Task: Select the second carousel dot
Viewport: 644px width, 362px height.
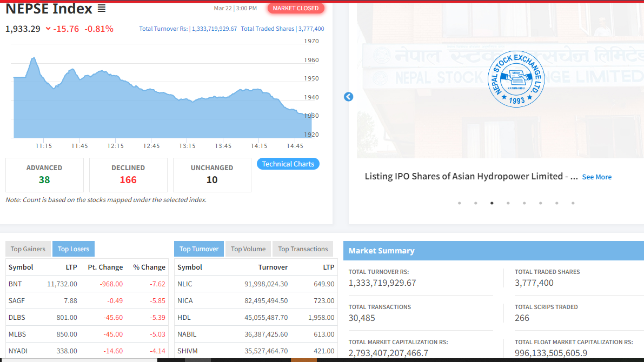Action: (476, 203)
